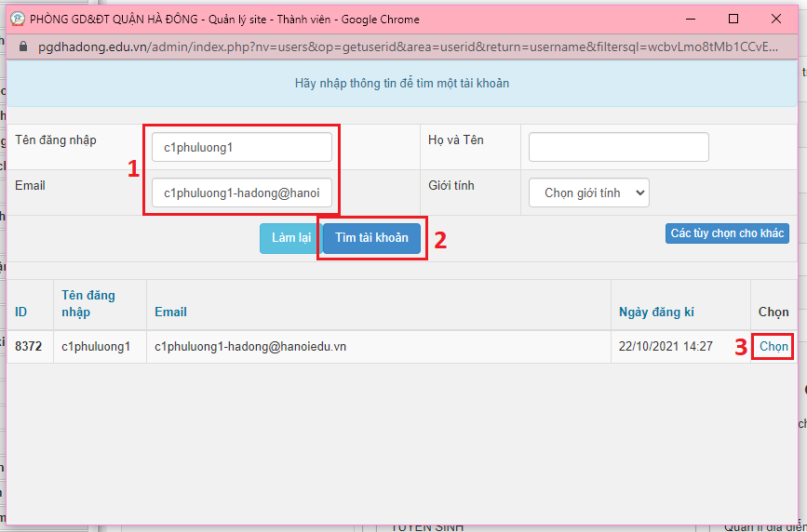Click the ID cell 8372
The width and height of the screenshot is (807, 532).
28,347
